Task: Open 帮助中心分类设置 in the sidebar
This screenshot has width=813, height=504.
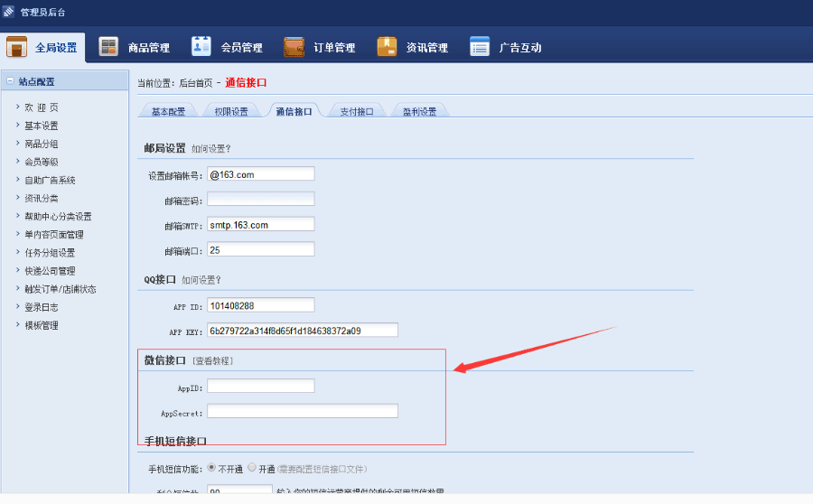Action: click(x=58, y=216)
